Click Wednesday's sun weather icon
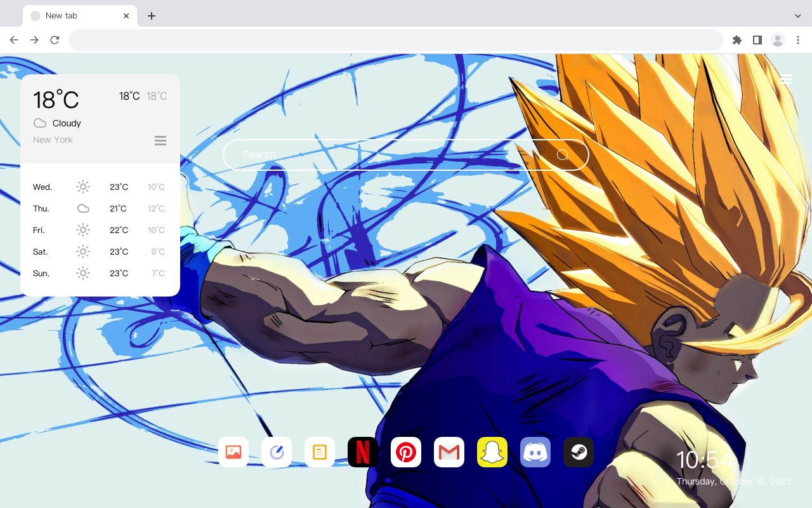The width and height of the screenshot is (812, 508). tap(83, 187)
